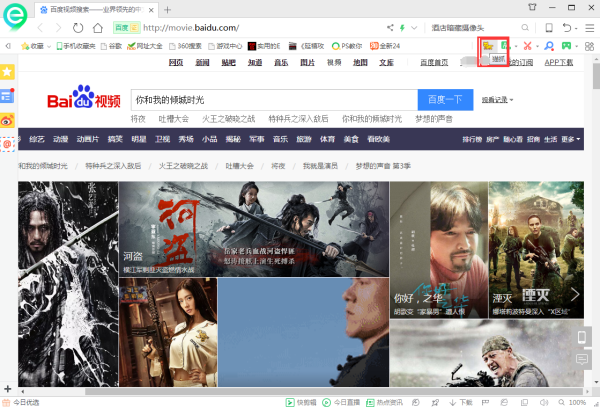Click the green lightning speed-mode icon
Viewport: 600px width, 408px height.
(402, 28)
